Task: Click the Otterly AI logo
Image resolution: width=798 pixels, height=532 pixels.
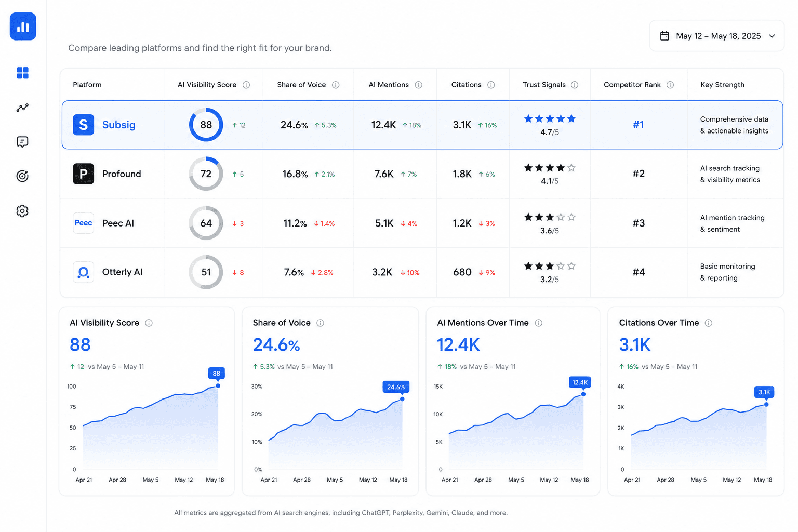Action: [x=83, y=272]
